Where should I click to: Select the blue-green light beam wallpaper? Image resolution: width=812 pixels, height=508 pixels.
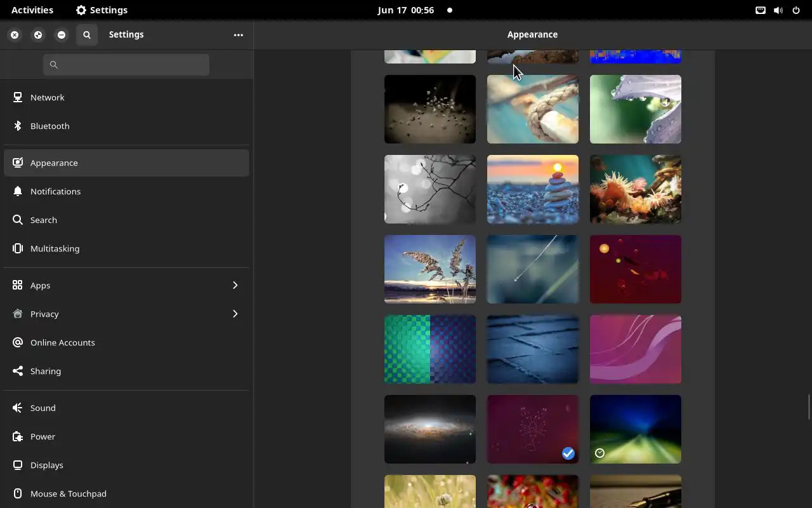(x=636, y=429)
